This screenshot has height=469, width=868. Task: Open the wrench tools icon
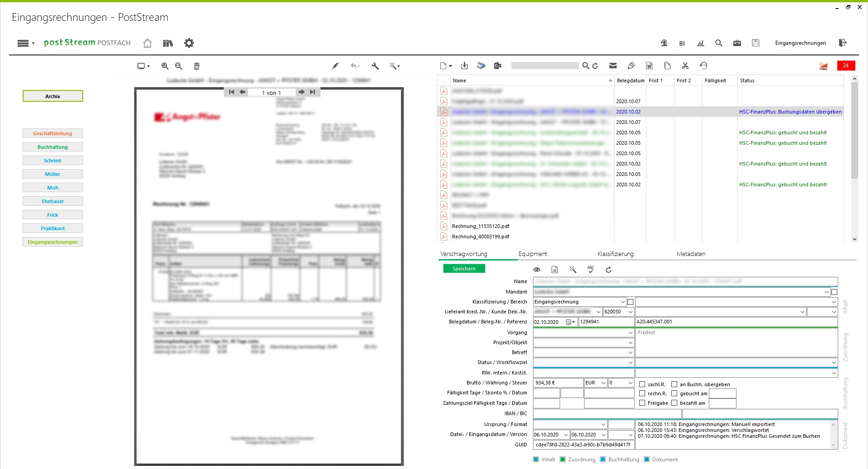pos(375,66)
